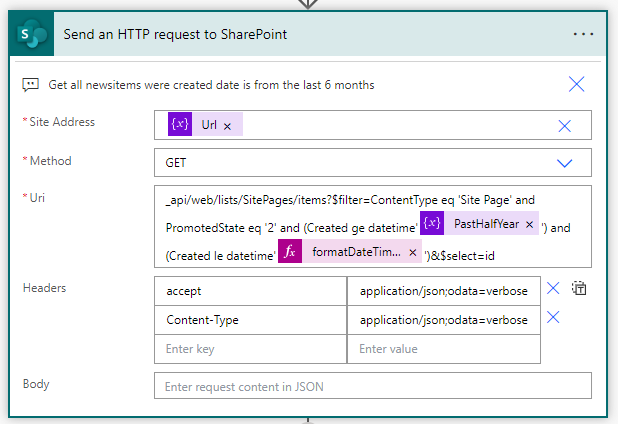Viewport: 618px width, 424px height.
Task: Click the Url variable icon
Action: point(180,124)
